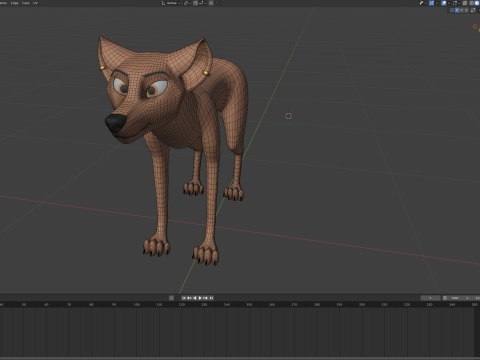Switch to solid viewport shading

[x=477, y=3]
